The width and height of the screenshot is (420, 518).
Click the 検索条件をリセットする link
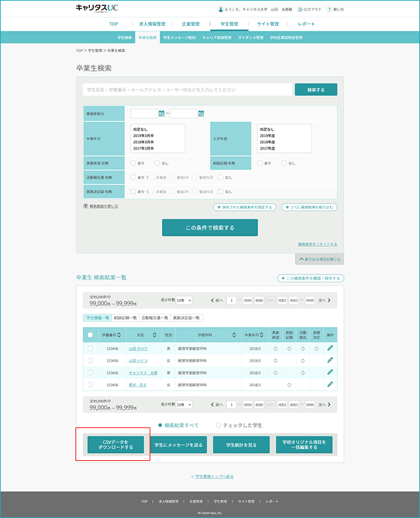tap(318, 244)
